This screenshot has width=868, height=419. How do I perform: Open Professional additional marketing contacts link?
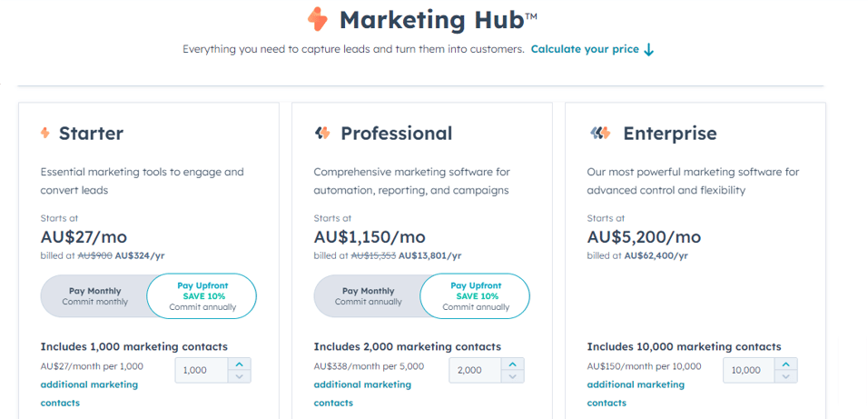pos(362,394)
